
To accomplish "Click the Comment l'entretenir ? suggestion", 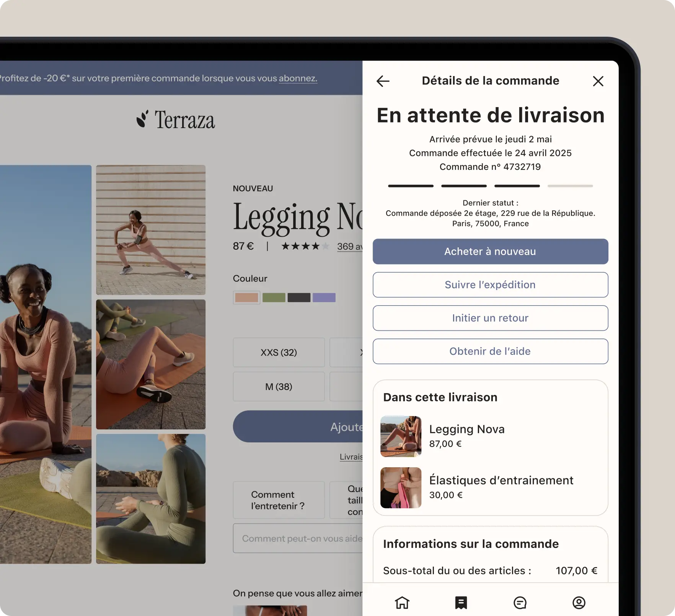I will pos(279,500).
